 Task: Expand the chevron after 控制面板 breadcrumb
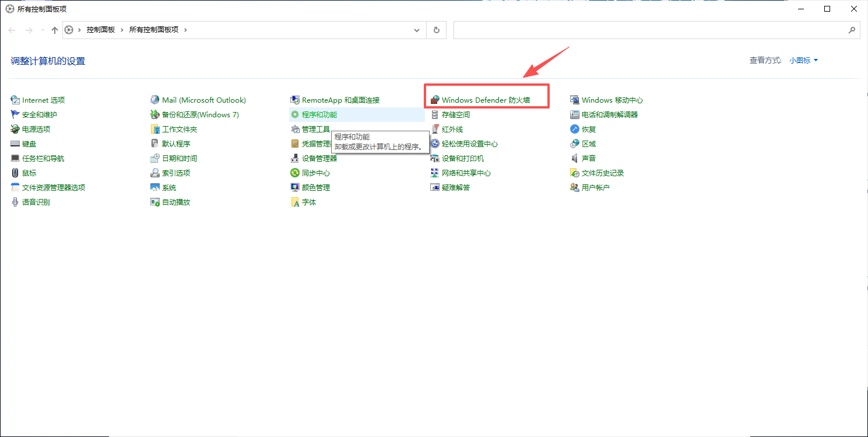122,30
